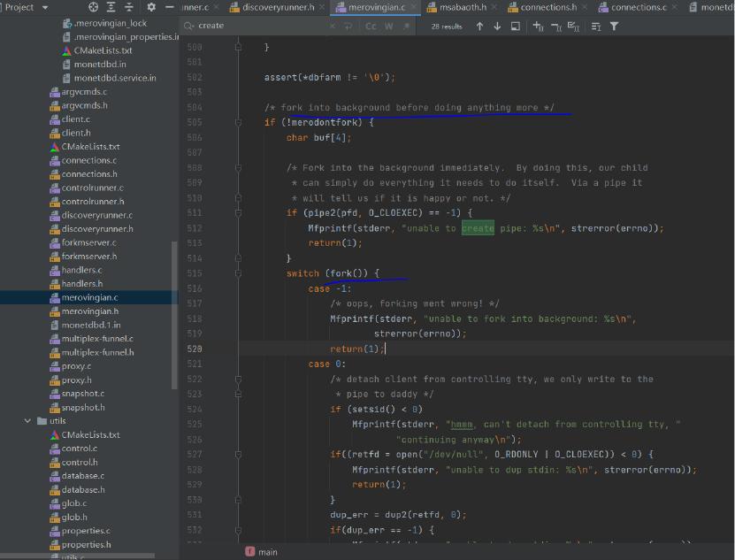735x560 pixels.
Task: Open handlers.h in project tree
Action: [82, 283]
